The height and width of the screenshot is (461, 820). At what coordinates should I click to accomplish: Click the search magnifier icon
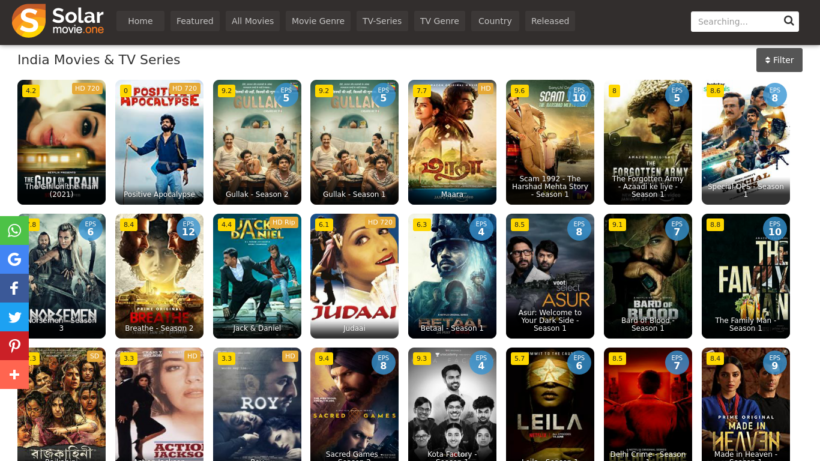coord(789,21)
